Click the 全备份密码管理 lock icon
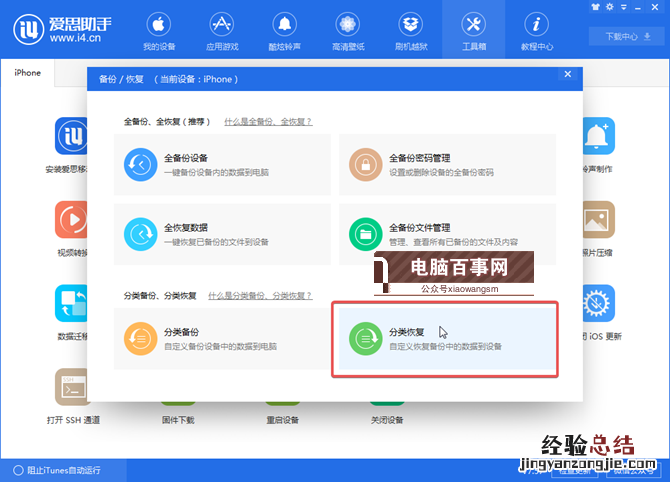Screen dimensions: 670x482 click(x=365, y=165)
